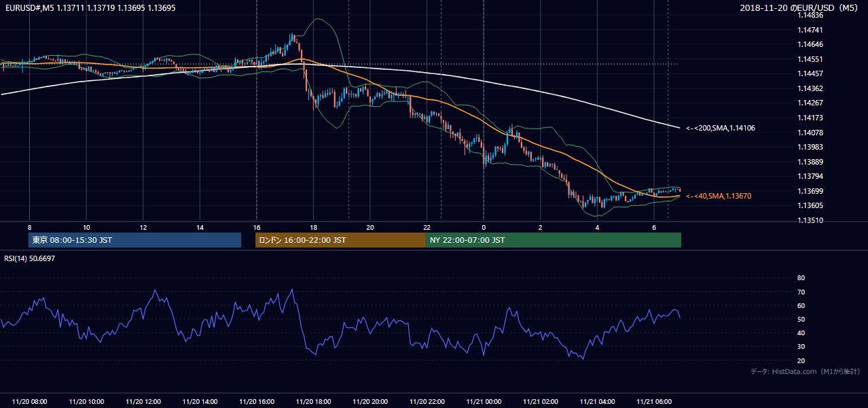Click hour label 16 under price chart
This screenshot has width=868, height=408.
257,227
